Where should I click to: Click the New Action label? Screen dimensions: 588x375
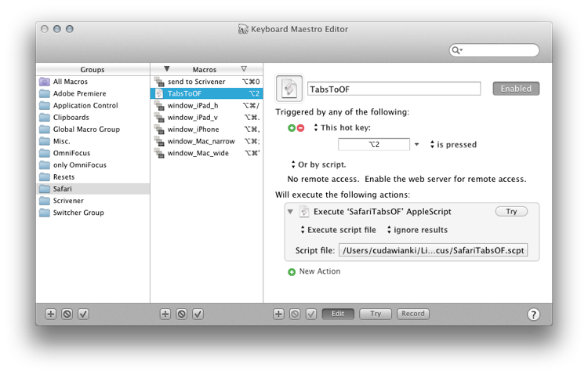tap(320, 271)
